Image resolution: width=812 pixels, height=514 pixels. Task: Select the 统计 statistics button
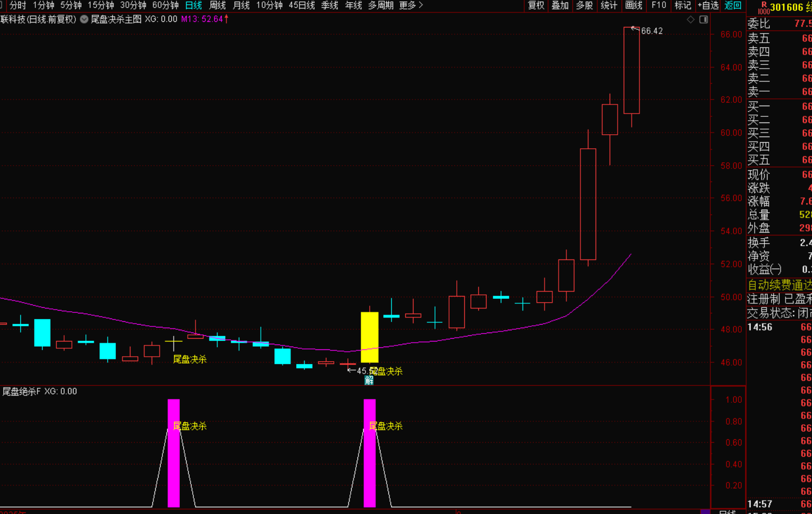609,6
